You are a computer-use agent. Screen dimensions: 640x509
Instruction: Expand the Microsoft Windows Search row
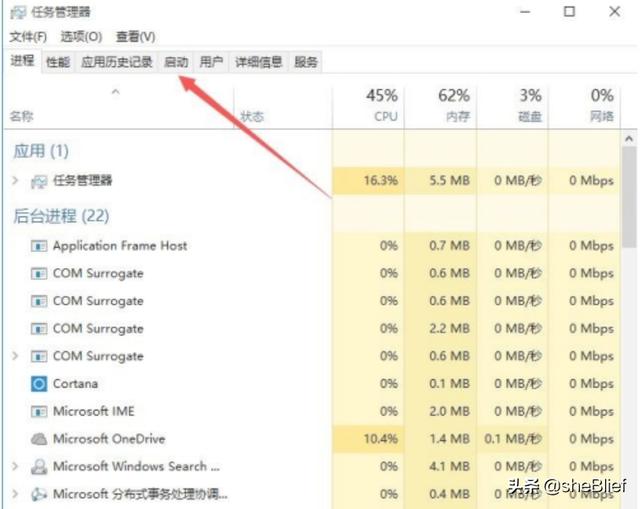15,466
